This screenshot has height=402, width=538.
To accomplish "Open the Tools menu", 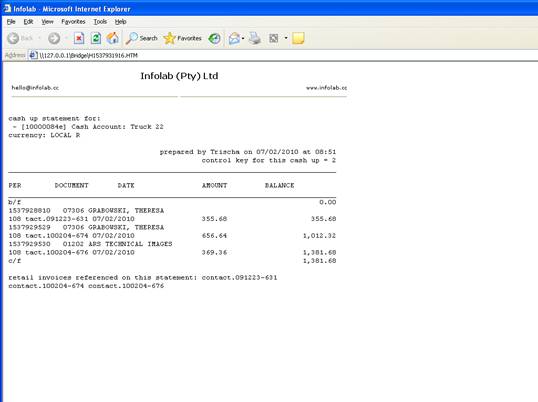I will 100,22.
